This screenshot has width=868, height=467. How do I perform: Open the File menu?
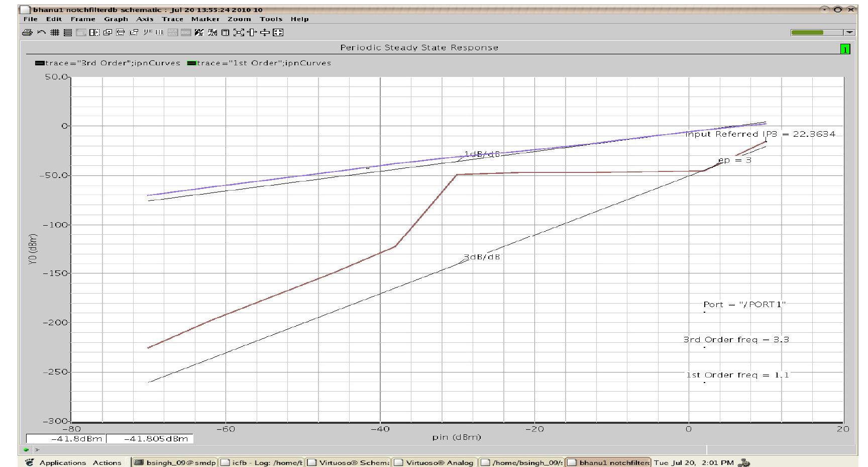click(31, 19)
